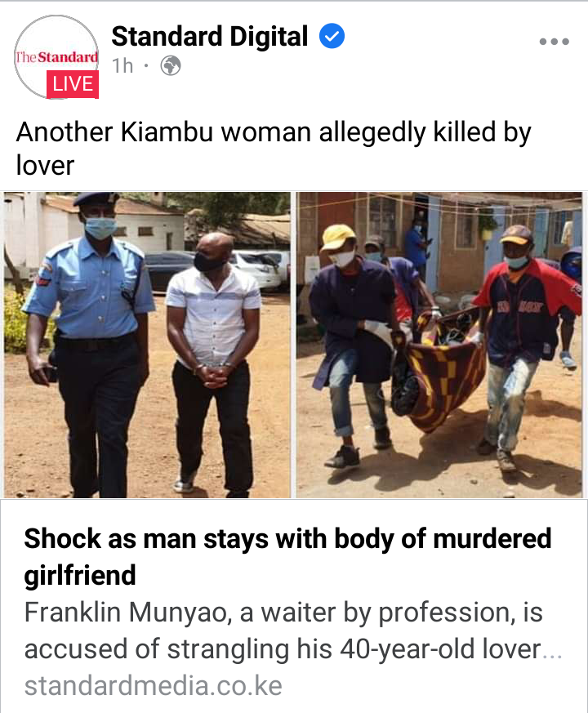Tap the 1h post timestamp
Image resolution: width=588 pixels, height=713 pixels.
click(122, 66)
